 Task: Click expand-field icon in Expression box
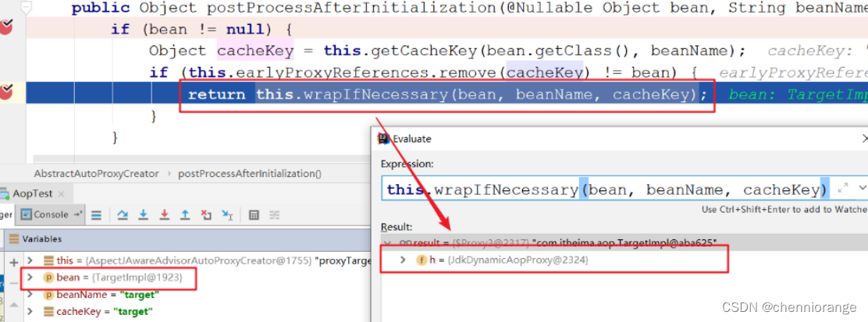point(842,188)
